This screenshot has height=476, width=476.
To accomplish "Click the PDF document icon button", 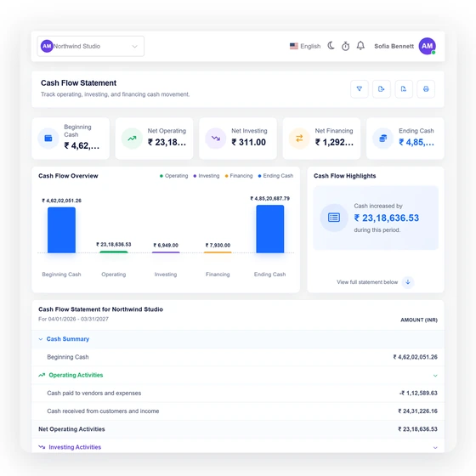I will coord(404,89).
